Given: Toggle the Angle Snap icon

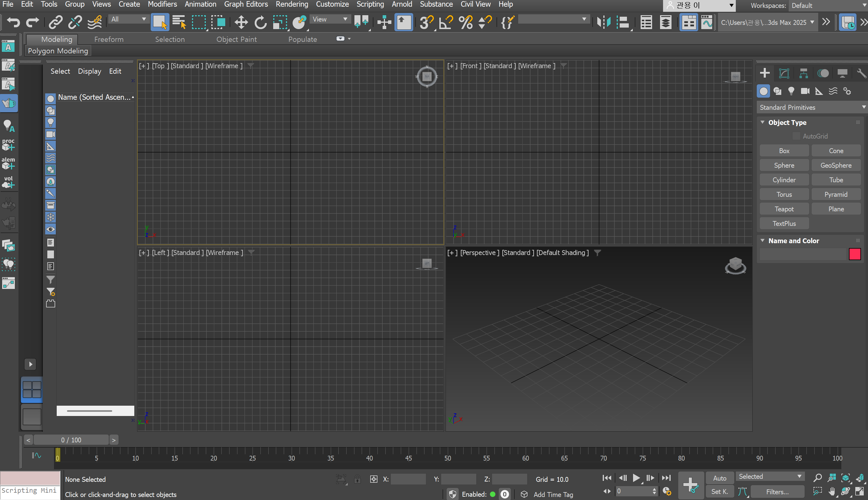Looking at the screenshot, I should pyautogui.click(x=446, y=22).
